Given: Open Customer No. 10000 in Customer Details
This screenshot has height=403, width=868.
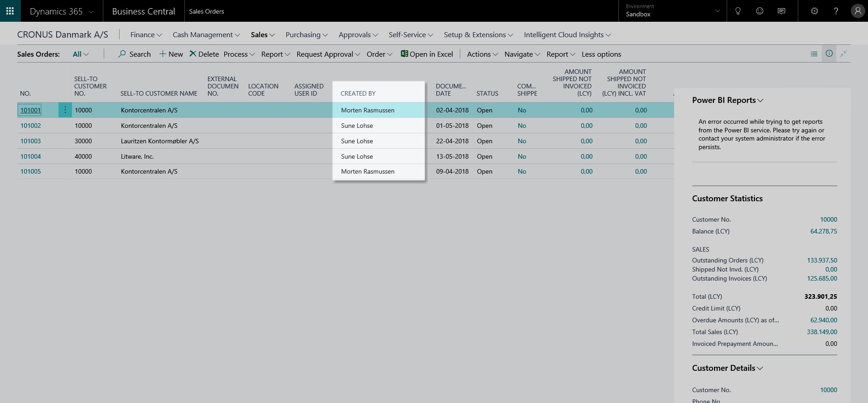Looking at the screenshot, I should point(829,390).
